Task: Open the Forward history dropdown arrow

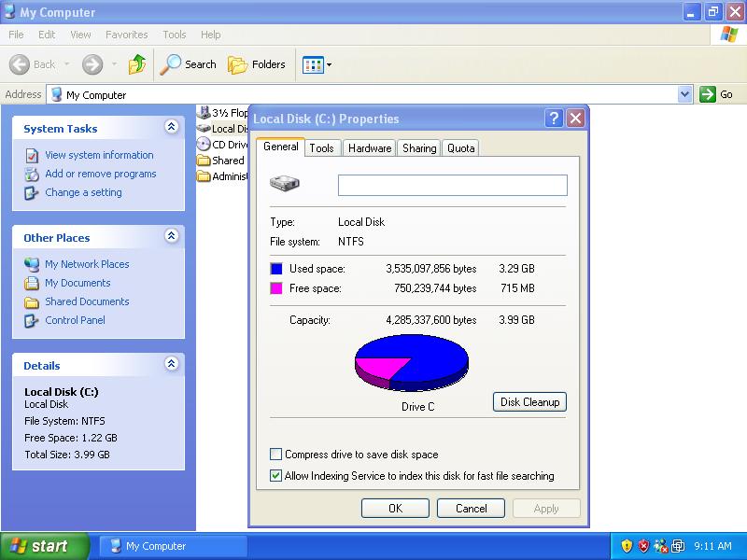Action: (114, 64)
